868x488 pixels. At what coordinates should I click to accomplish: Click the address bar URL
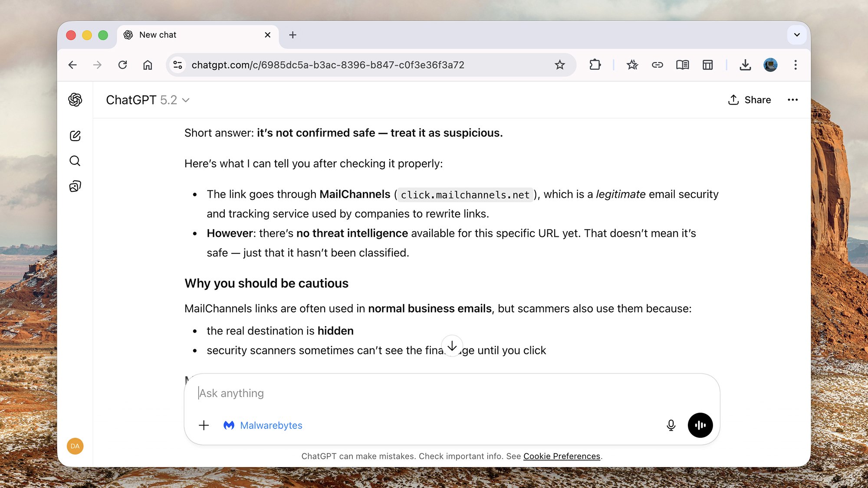[328, 65]
